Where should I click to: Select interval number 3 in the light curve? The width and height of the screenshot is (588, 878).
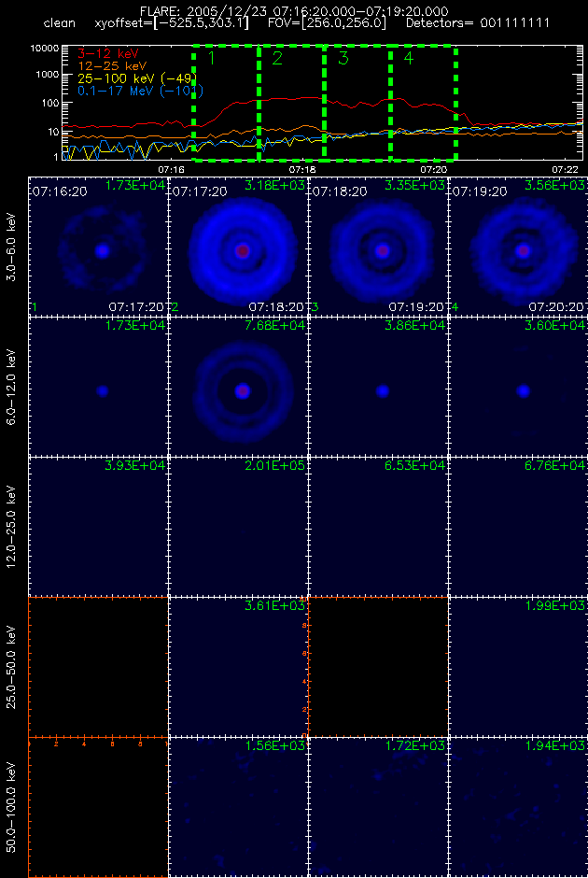click(x=343, y=58)
